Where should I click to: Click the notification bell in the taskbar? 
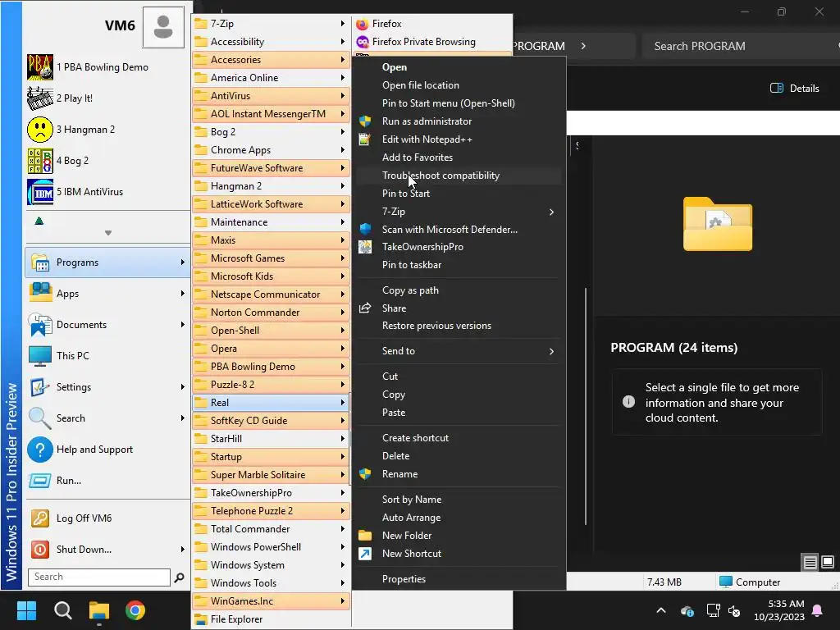[818, 610]
